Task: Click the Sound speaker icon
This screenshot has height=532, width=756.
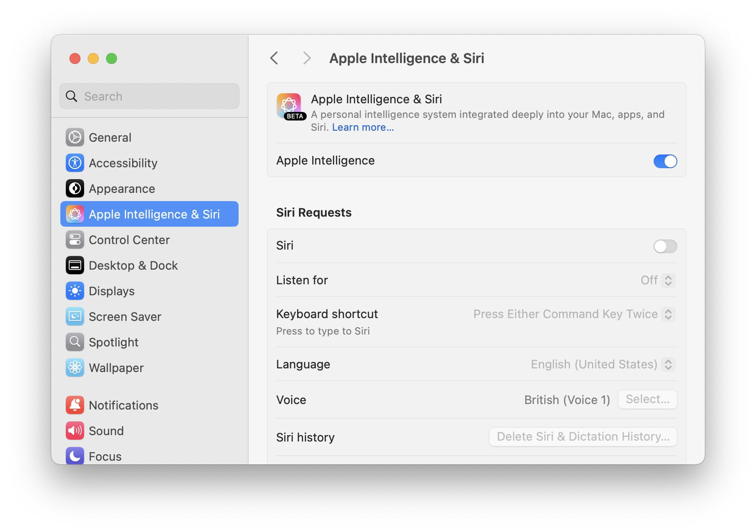Action: [75, 431]
